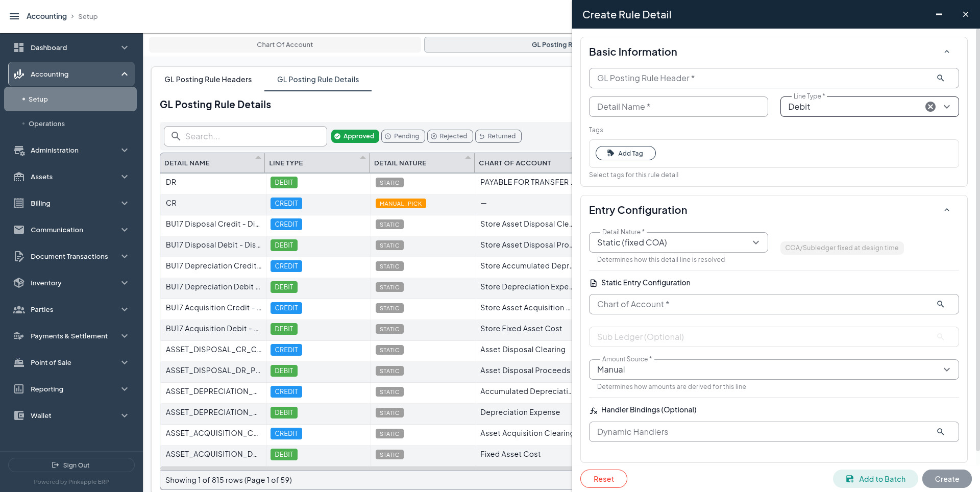Select the GL Posting Rule Details tab
The height and width of the screenshot is (492, 980).
[318, 80]
